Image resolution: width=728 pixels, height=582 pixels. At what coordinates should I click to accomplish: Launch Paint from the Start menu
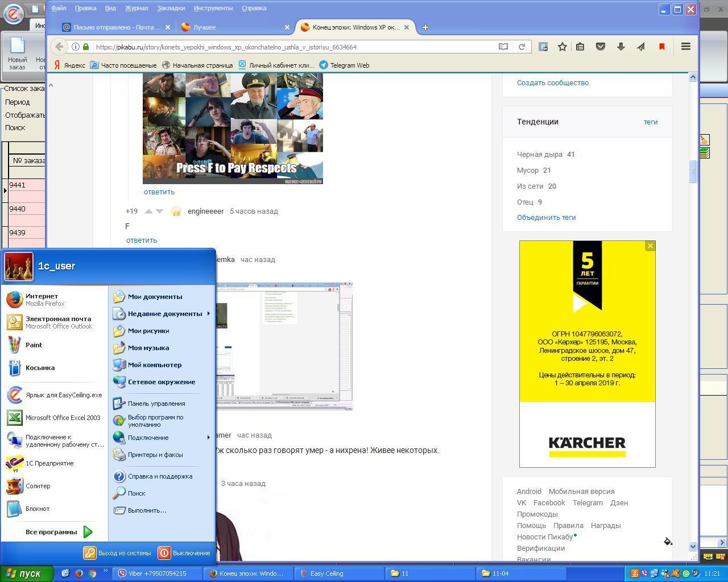tap(33, 345)
